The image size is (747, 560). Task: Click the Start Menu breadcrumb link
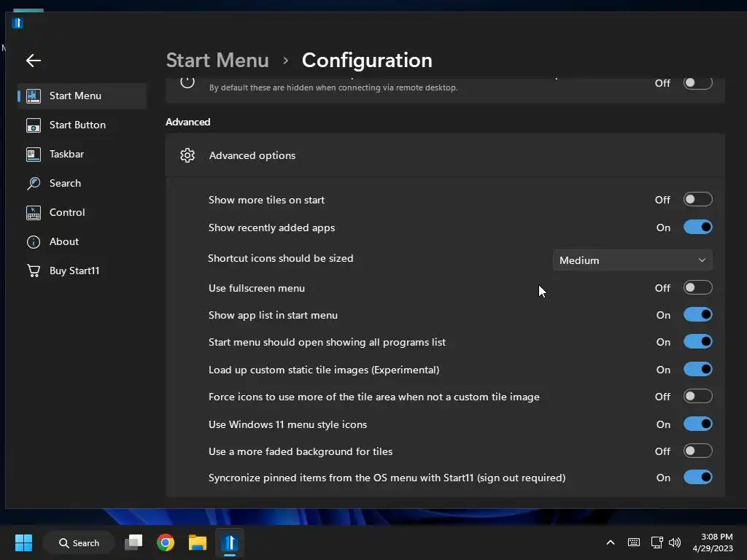[x=217, y=61]
